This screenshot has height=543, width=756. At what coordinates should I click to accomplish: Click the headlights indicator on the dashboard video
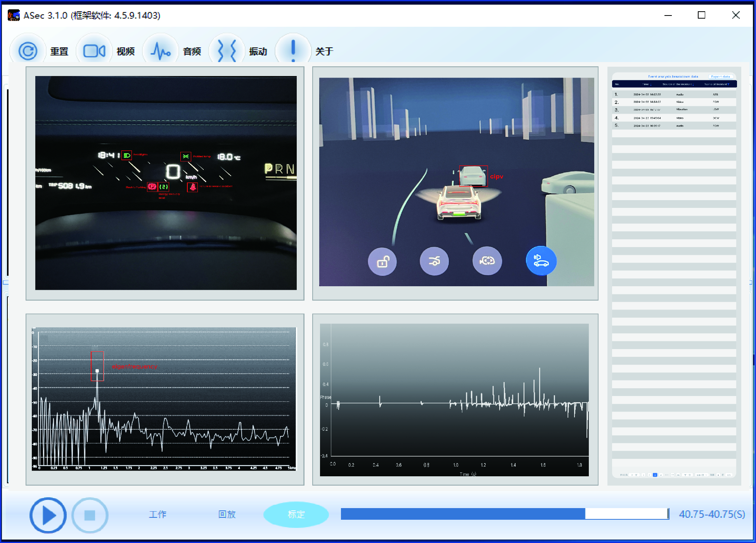coord(126,156)
